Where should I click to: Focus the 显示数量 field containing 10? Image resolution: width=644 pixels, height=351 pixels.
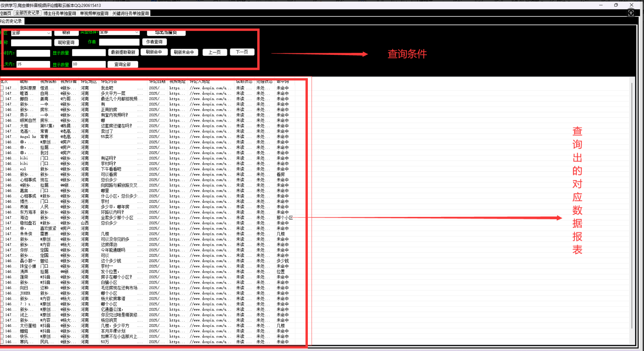click(89, 64)
